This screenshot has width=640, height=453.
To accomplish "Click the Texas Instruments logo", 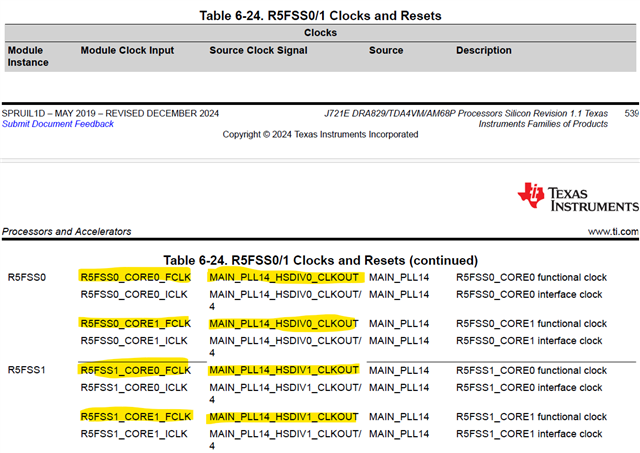I will (x=578, y=197).
